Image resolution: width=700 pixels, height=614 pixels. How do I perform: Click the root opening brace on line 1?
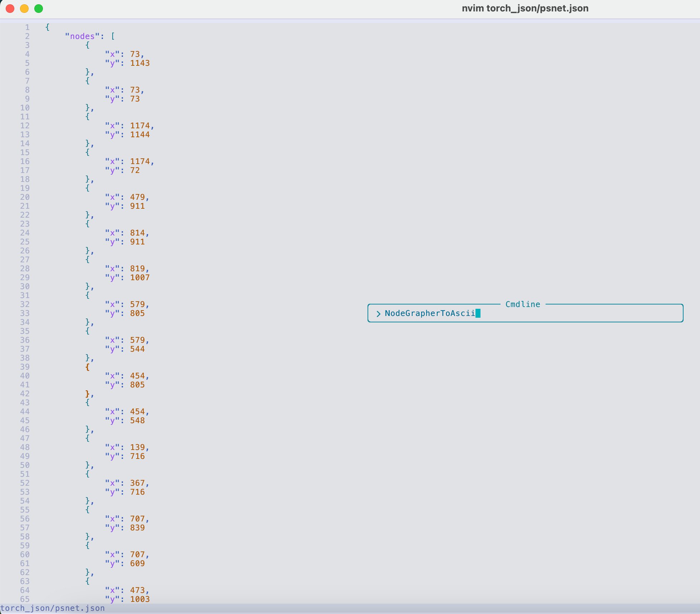point(48,28)
